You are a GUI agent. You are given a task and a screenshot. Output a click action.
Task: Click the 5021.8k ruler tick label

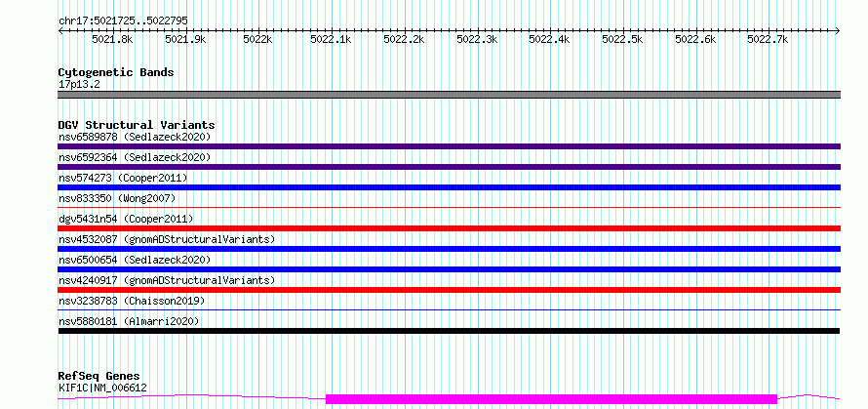click(x=112, y=39)
